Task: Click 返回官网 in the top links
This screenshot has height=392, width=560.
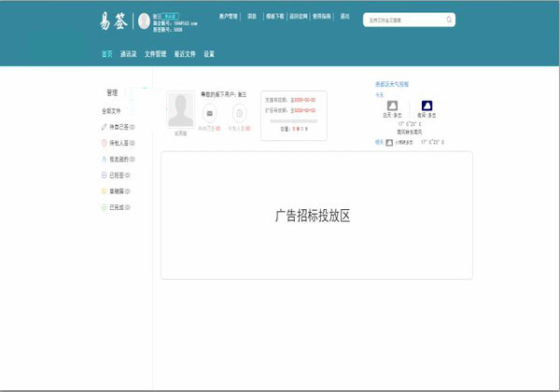Action: 299,16
